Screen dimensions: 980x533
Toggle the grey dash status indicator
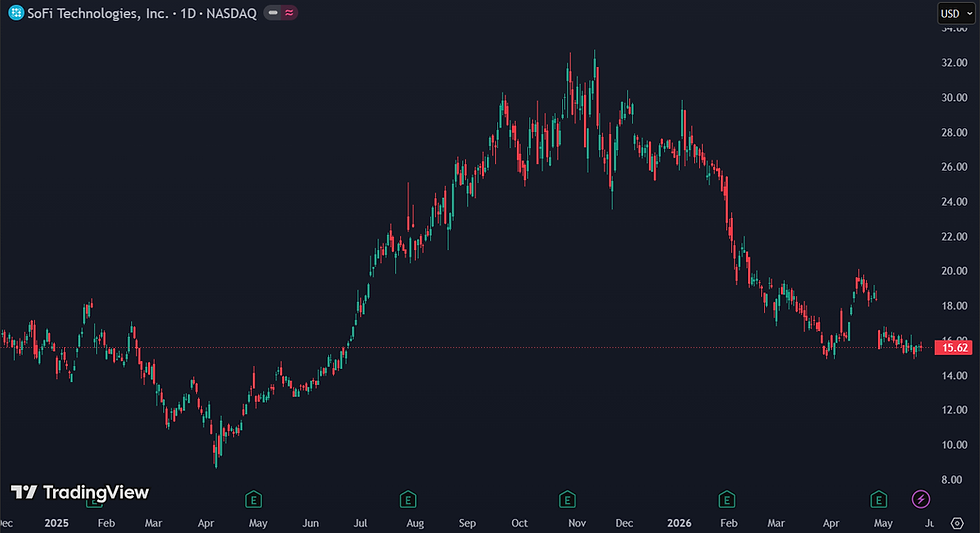coord(273,12)
